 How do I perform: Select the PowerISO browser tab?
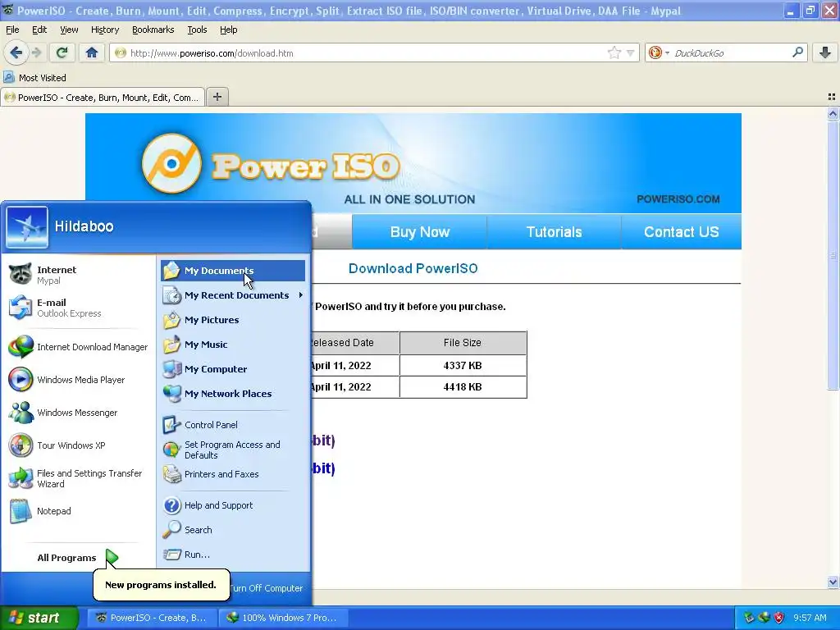103,97
